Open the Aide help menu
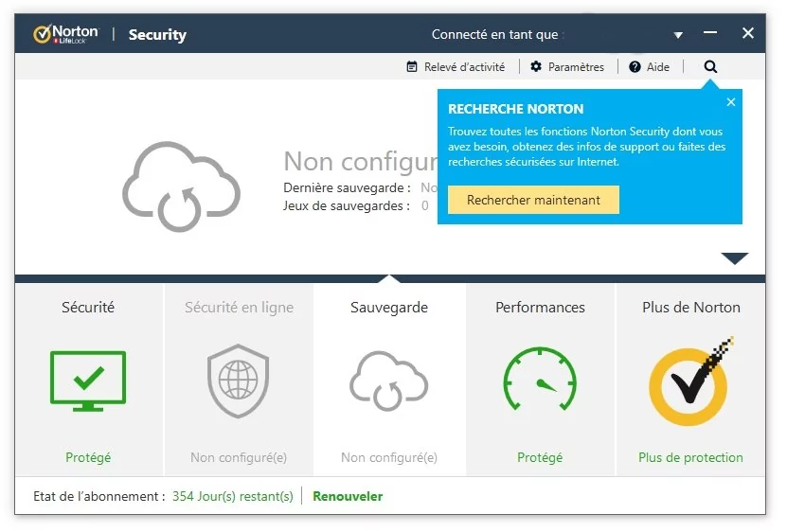Image resolution: width=787 pixels, height=532 pixels. [x=649, y=67]
